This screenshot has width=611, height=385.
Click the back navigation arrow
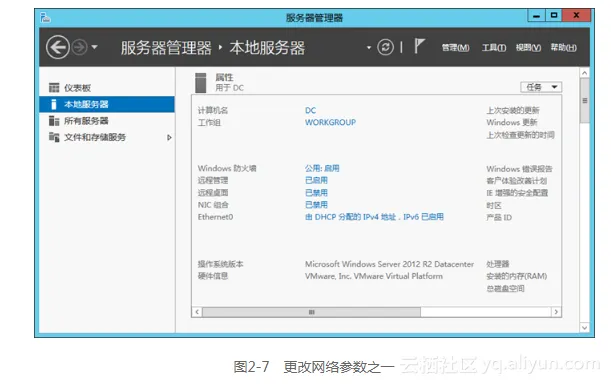[x=58, y=48]
